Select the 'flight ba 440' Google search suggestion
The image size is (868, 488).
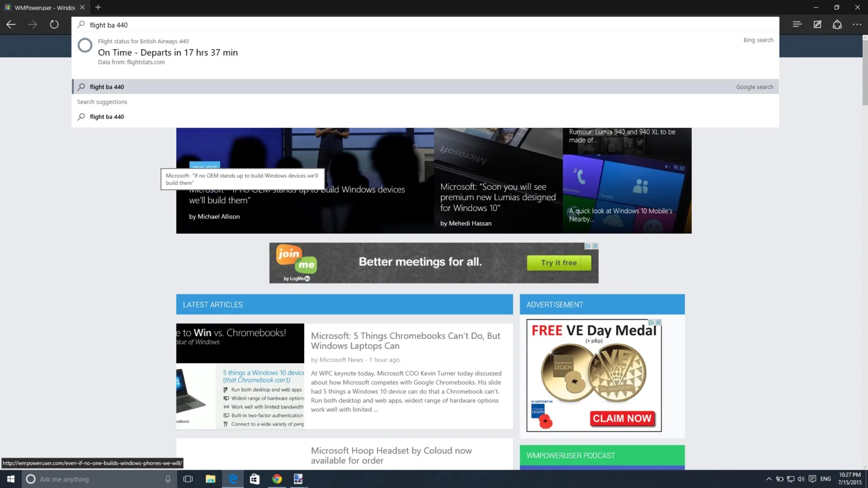[425, 87]
